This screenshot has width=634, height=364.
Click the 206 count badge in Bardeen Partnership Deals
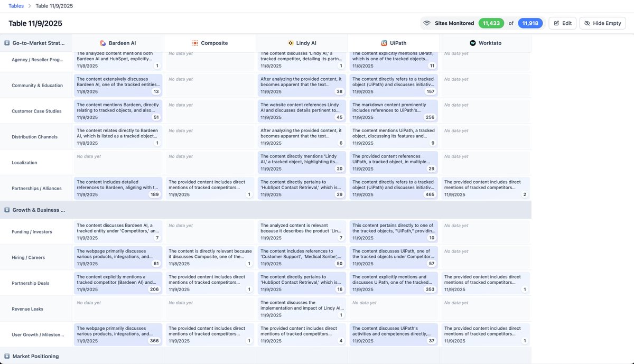154,290
